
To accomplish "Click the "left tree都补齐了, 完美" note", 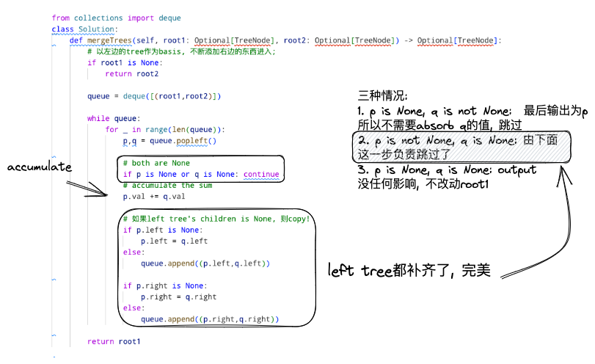I will coord(410,271).
